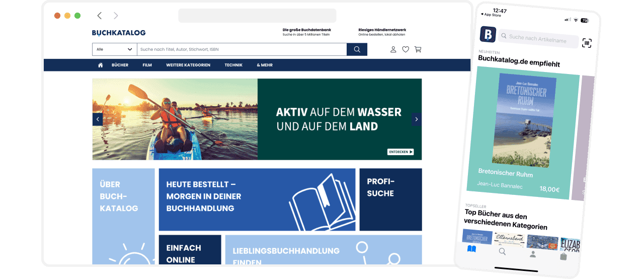
Task: Tap the 18,00€ price in app
Action: pos(549,189)
